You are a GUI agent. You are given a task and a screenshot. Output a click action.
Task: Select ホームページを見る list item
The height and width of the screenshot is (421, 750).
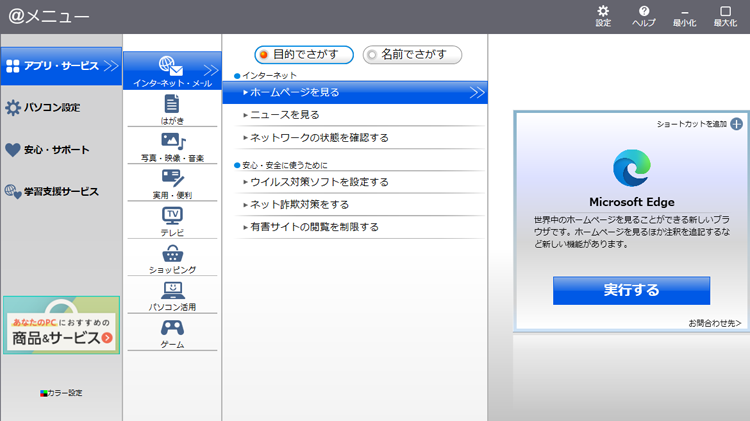point(355,92)
